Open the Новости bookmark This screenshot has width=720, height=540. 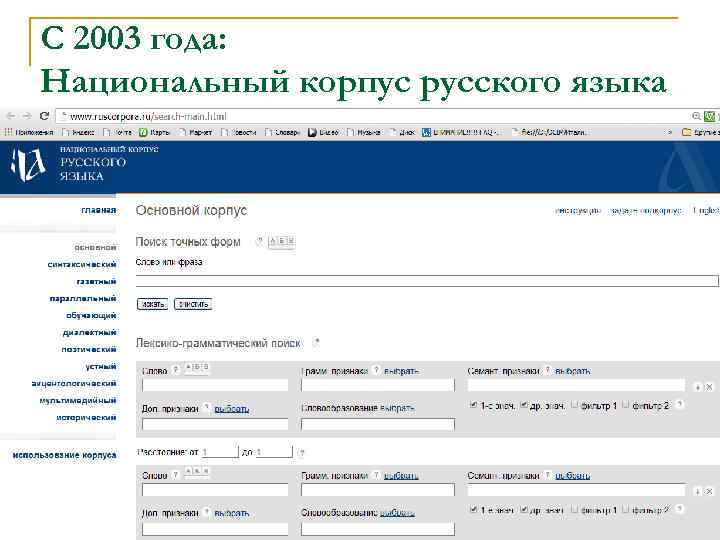tap(238, 132)
